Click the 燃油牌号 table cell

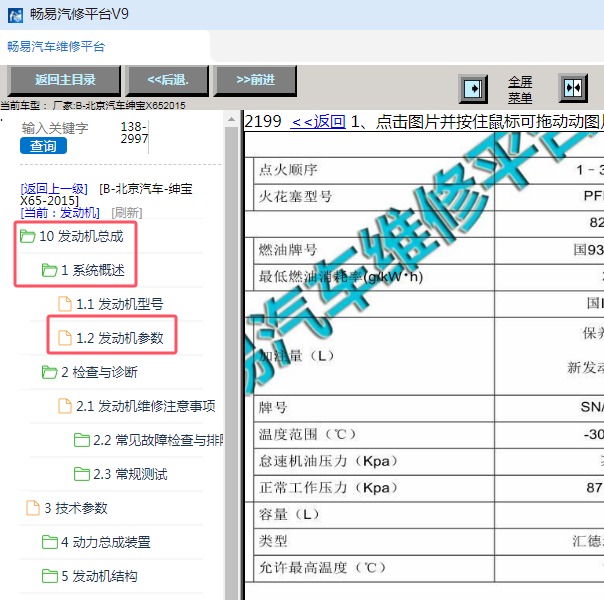[x=374, y=250]
